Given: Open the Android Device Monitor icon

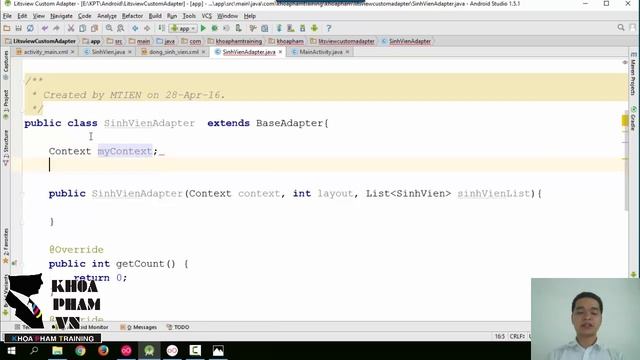Looking at the screenshot, I should pyautogui.click(x=314, y=28).
